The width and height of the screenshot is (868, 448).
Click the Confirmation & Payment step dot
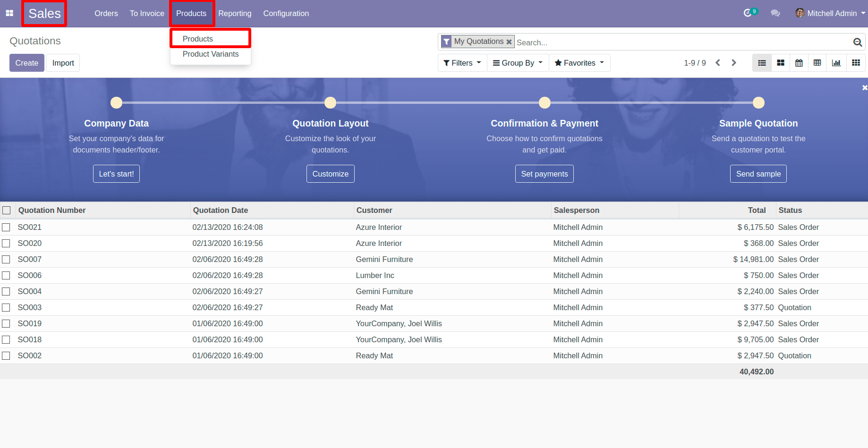[545, 102]
